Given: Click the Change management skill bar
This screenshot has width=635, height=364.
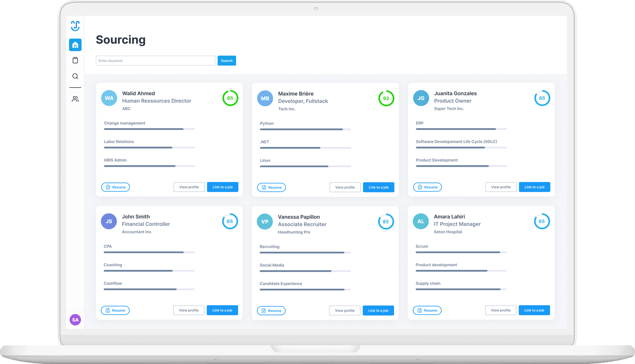Looking at the screenshot, I should tap(149, 129).
